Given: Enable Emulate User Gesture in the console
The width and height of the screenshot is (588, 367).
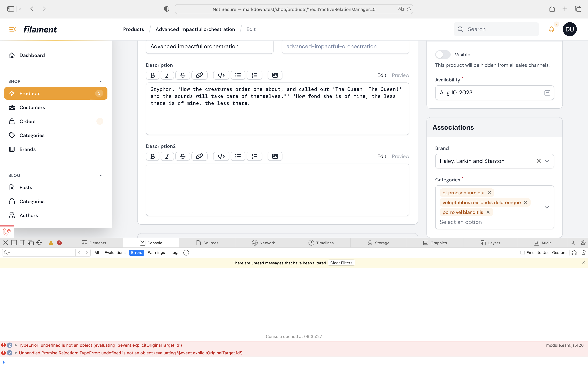Looking at the screenshot, I should click(x=523, y=252).
